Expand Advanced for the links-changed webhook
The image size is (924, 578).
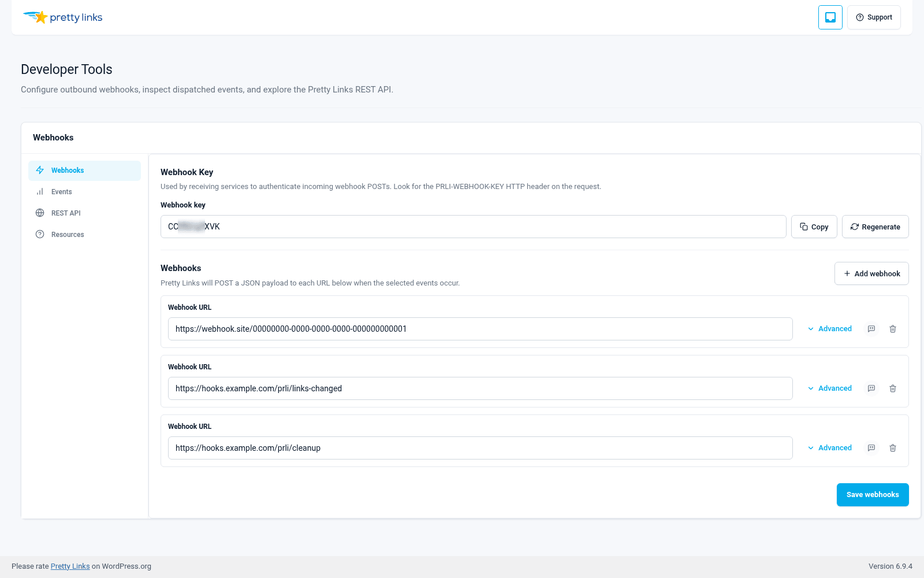(x=829, y=388)
